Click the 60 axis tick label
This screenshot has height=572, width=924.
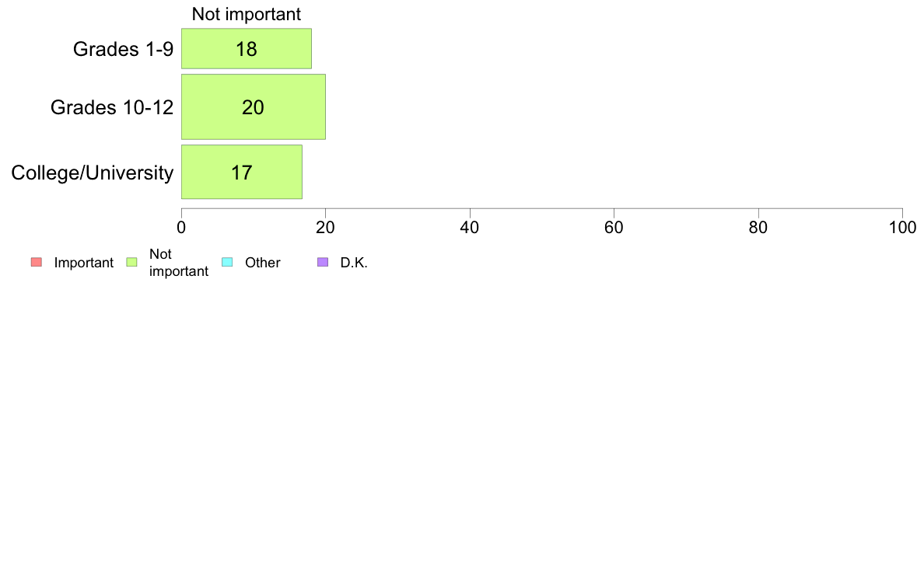click(x=614, y=228)
